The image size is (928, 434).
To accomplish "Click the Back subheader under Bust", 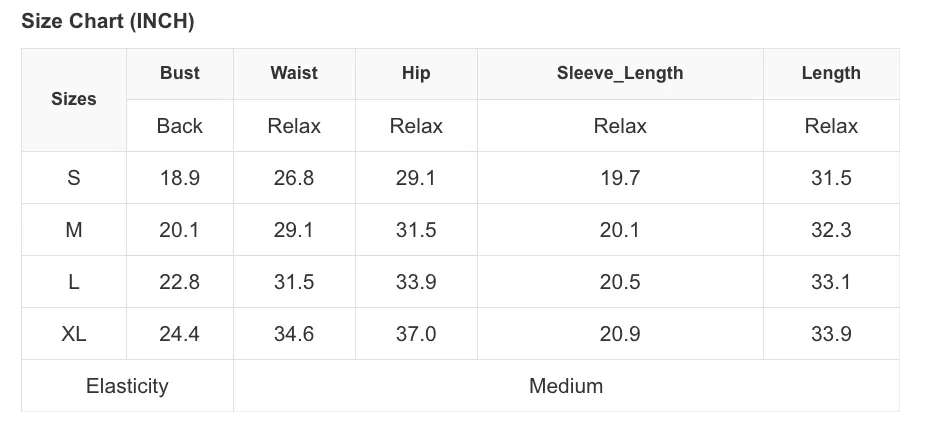I will tap(180, 126).
